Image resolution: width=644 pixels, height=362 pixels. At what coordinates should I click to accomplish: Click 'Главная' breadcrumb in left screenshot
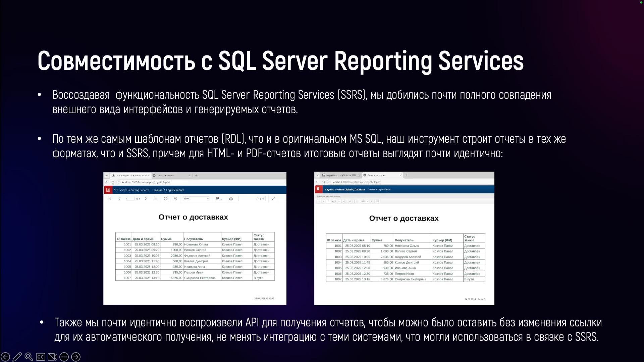coord(157,190)
